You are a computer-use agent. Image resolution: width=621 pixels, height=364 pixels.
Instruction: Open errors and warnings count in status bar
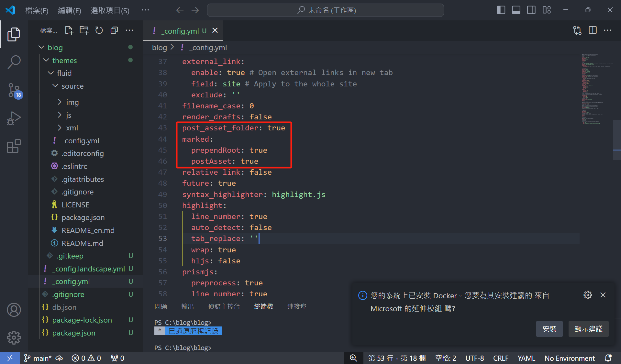(86, 358)
